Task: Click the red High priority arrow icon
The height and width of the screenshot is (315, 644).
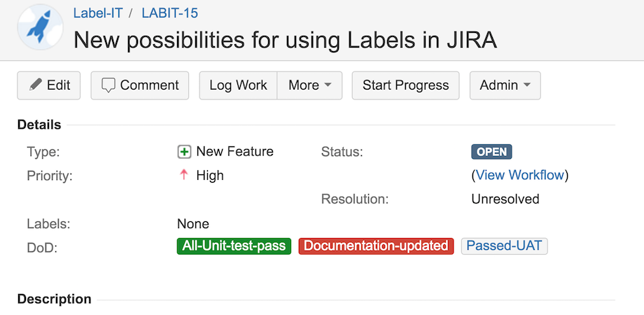Action: (184, 175)
